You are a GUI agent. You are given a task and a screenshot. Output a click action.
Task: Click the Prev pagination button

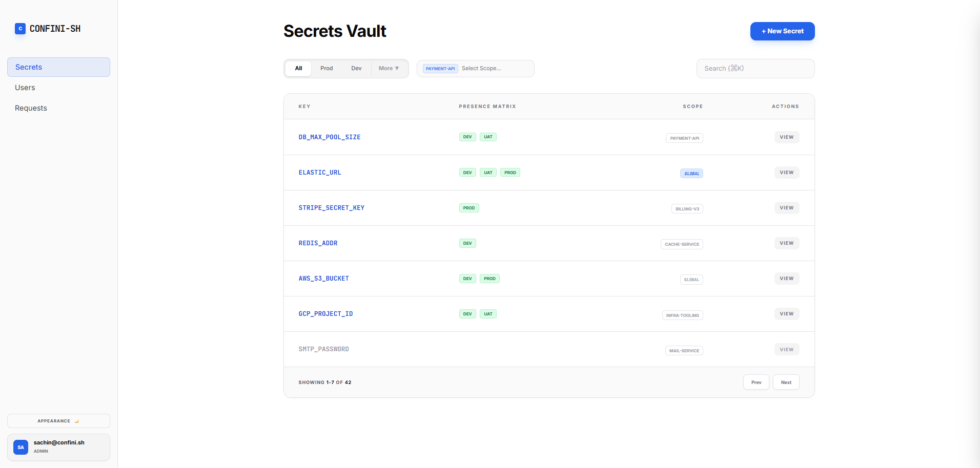click(756, 382)
